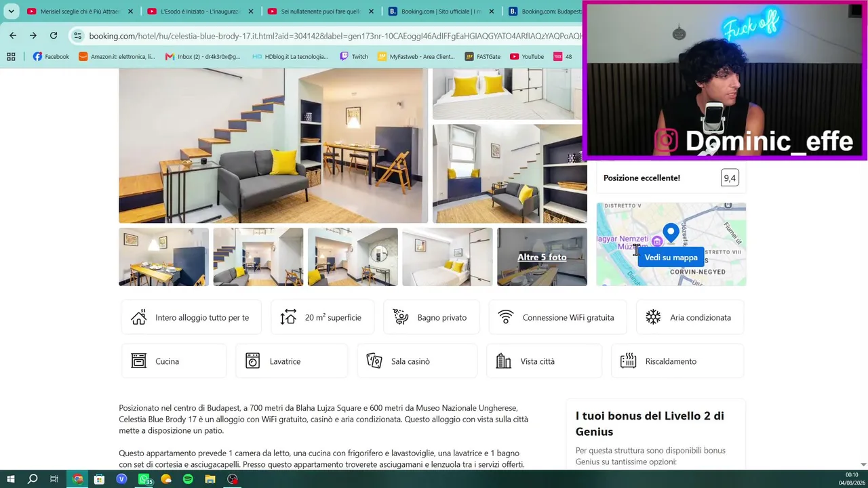The height and width of the screenshot is (488, 868).
Task: Open the FASTGate bookmark
Action: coord(483,57)
